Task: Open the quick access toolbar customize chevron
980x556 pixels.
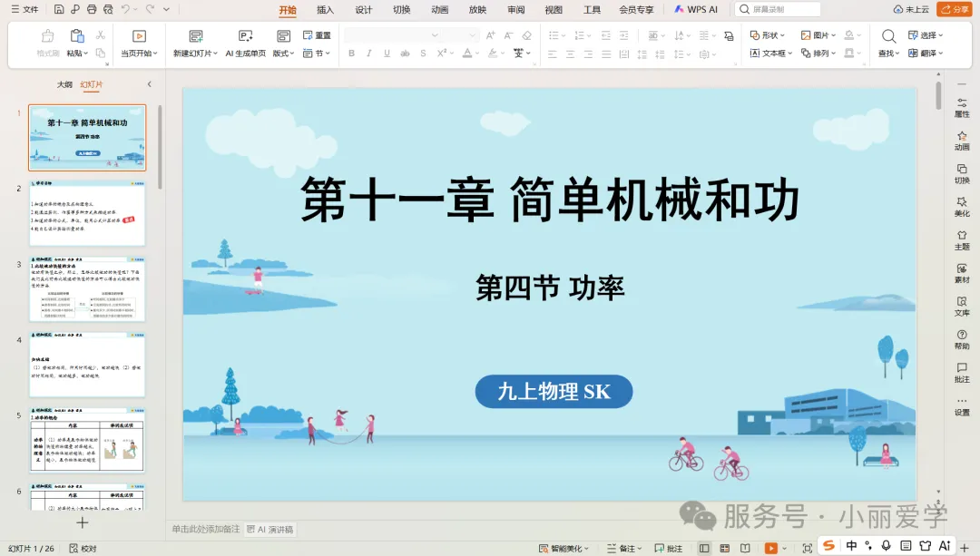Action: click(166, 9)
